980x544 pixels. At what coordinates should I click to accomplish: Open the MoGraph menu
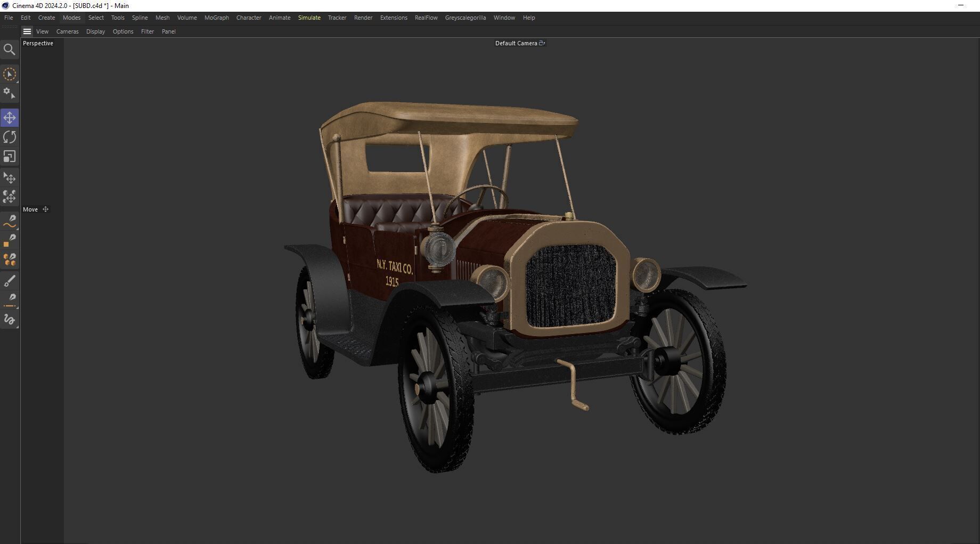217,18
